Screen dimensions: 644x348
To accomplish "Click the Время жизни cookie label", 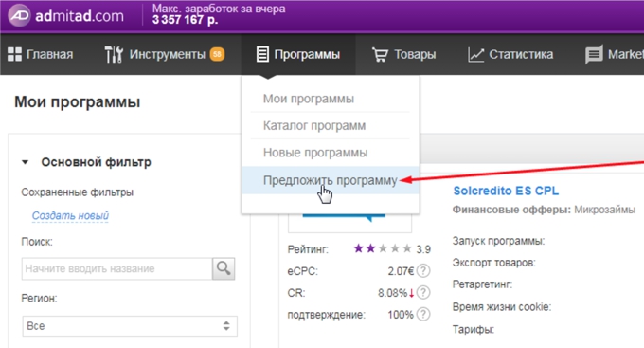I will 502,307.
